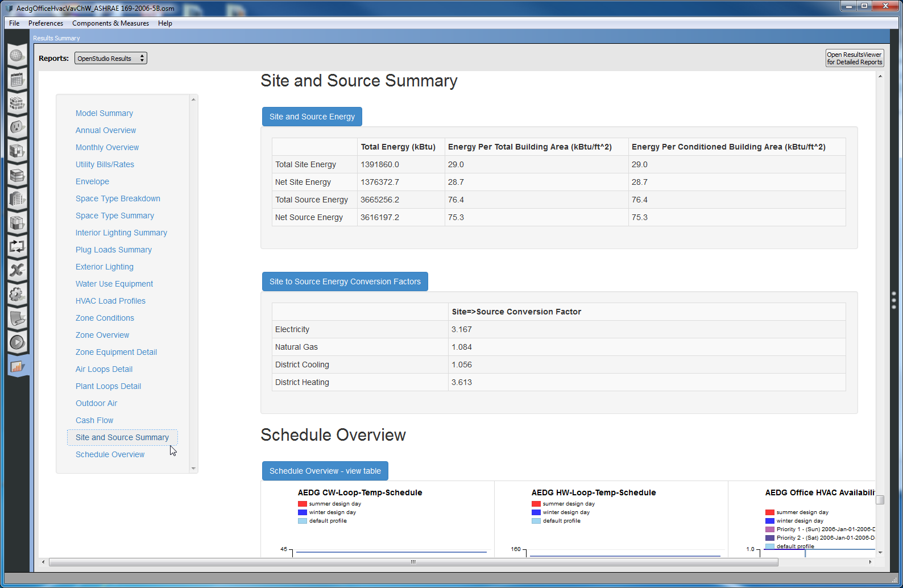Select the Results Summary bar chart icon
The height and width of the screenshot is (588, 903).
[17, 366]
